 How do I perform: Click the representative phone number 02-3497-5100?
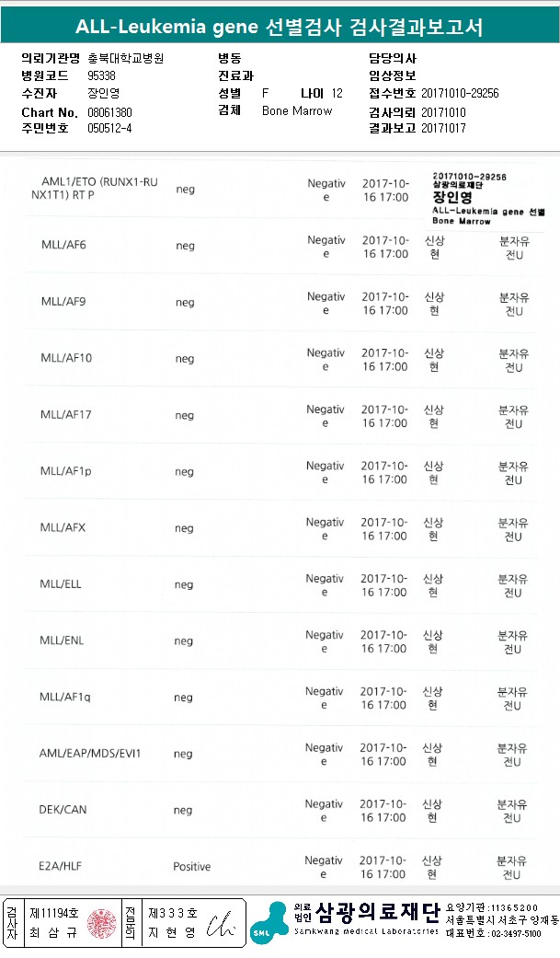pos(506,933)
